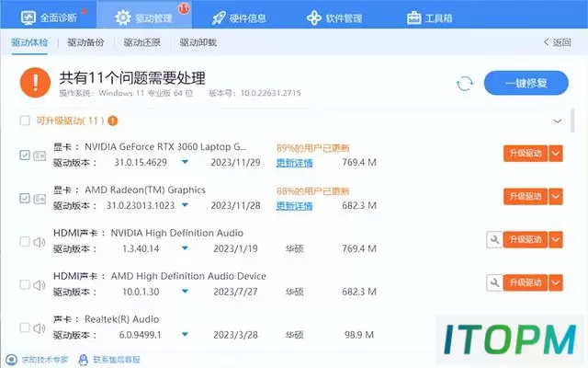This screenshot has width=588, height=368.
Task: Click the orange exclamation warning icon
Action: tap(35, 83)
